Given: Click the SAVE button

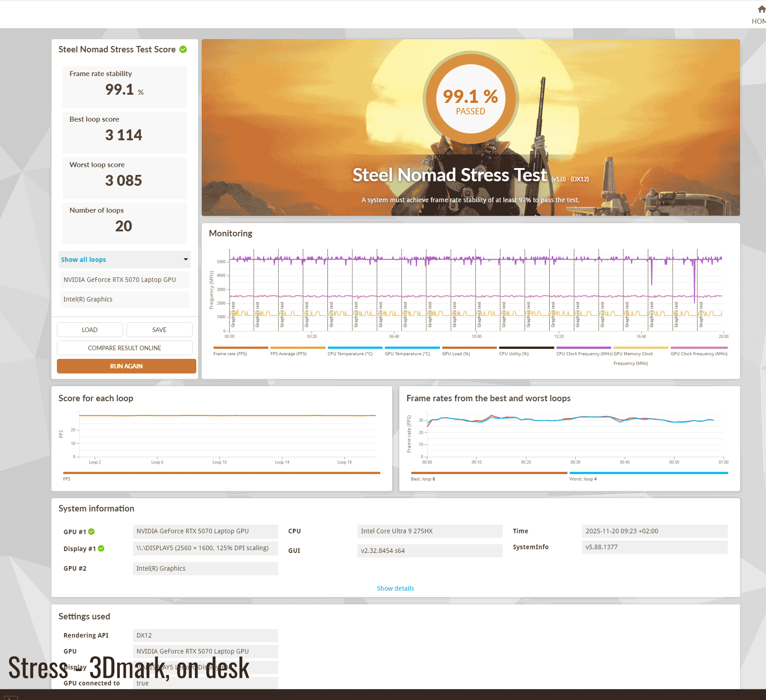Looking at the screenshot, I should (x=159, y=330).
